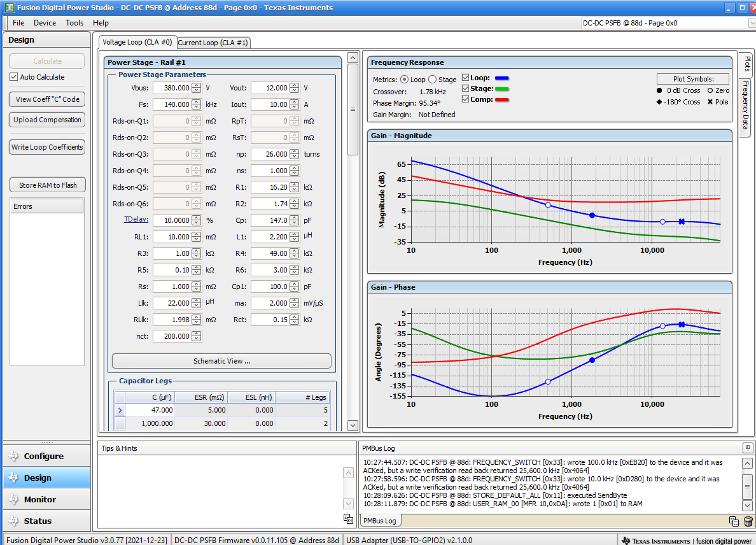
Task: Switch to Current Loop (CLA #1) tab
Action: (x=213, y=43)
